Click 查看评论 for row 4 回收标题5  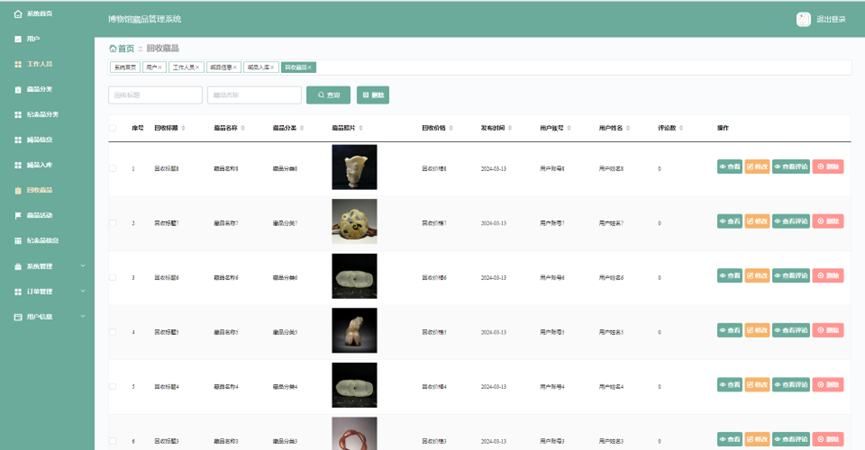coord(791,330)
